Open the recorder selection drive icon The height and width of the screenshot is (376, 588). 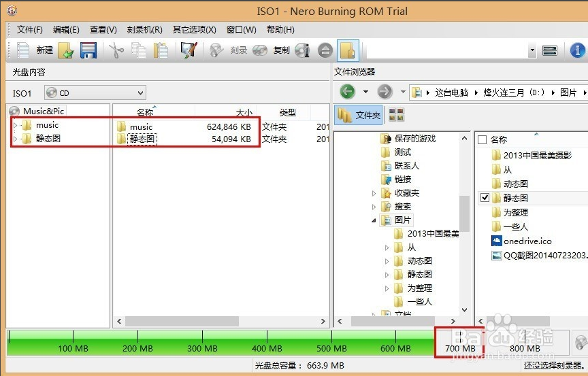550,50
